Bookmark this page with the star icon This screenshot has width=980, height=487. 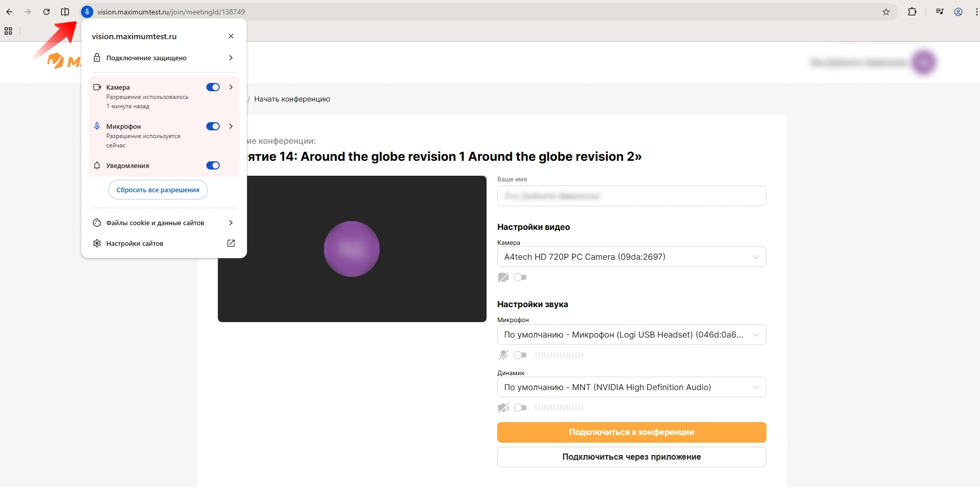[886, 12]
